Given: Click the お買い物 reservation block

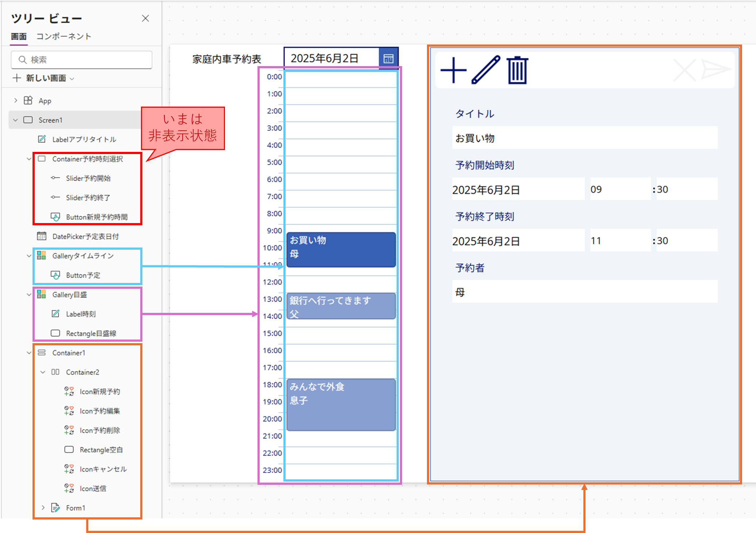Looking at the screenshot, I should 341,250.
